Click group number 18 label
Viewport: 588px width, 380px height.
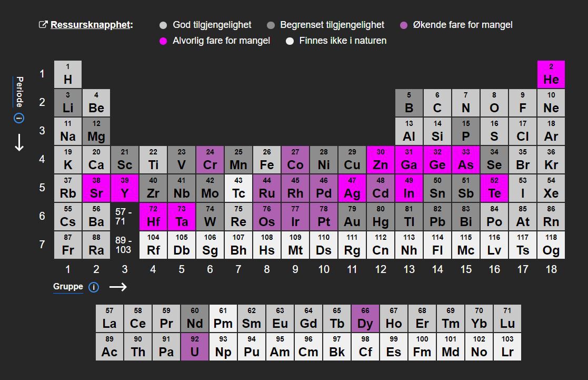[551, 269]
